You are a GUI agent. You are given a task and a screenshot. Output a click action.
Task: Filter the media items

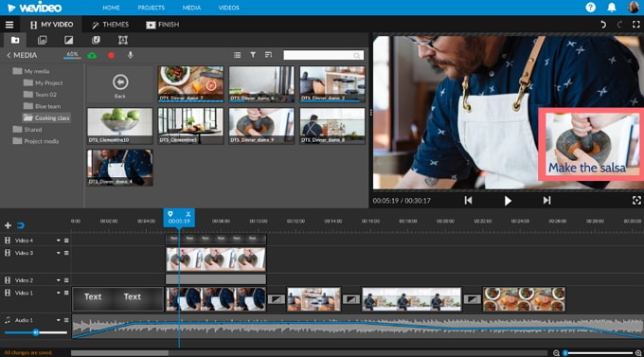click(253, 55)
